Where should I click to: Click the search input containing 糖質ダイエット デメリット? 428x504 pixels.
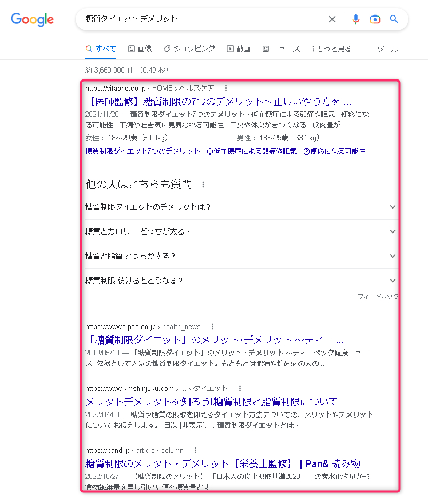pyautogui.click(x=203, y=19)
